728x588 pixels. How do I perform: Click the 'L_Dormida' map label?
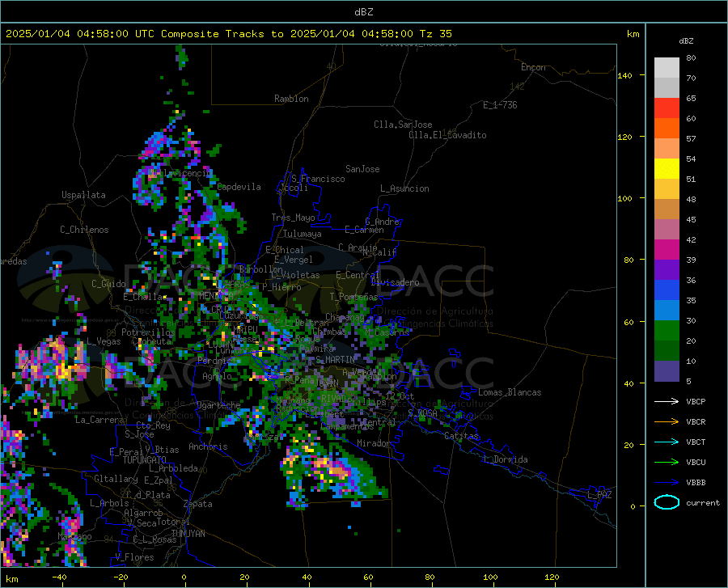pos(506,459)
